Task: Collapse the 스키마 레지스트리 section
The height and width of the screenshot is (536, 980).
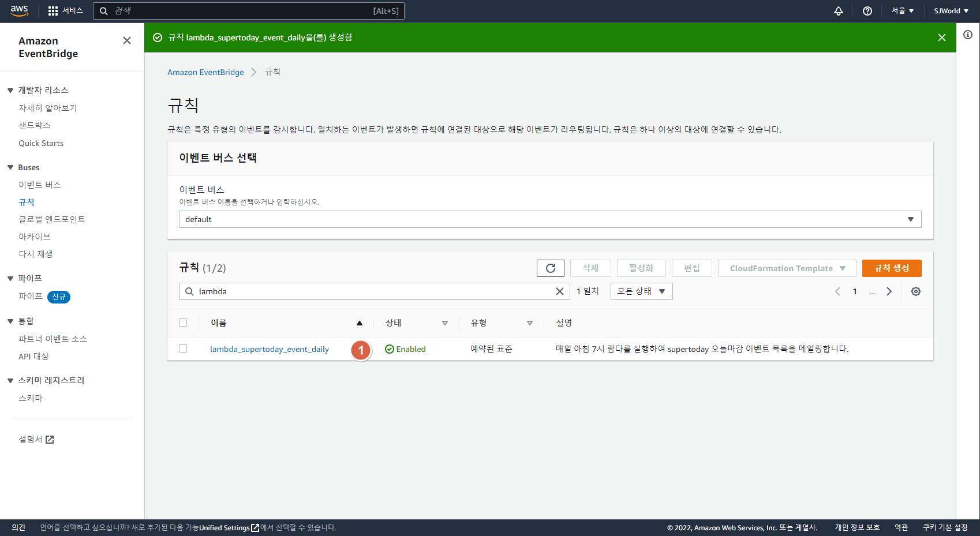Action: 10,381
